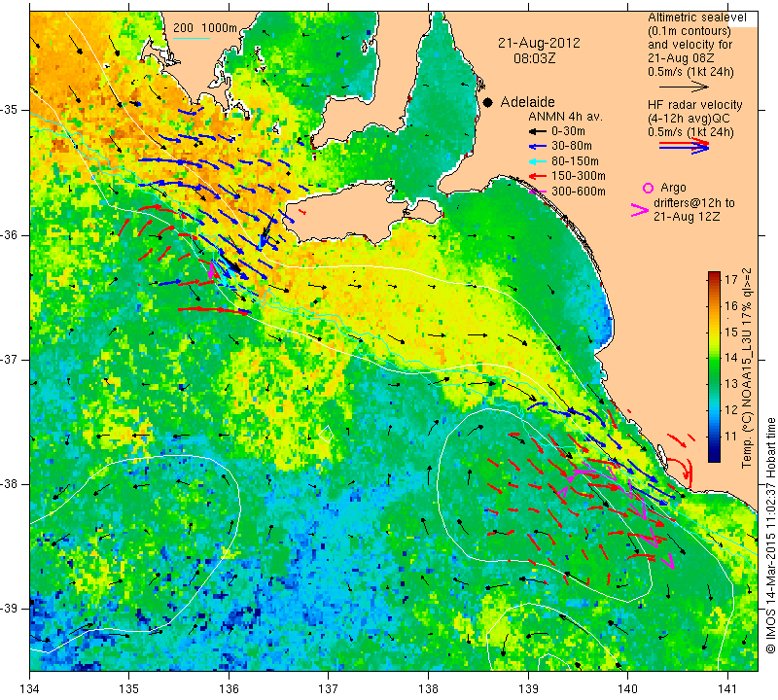Click the '-39' latitude axis label
Image resolution: width=778 pixels, height=700 pixels.
point(10,609)
